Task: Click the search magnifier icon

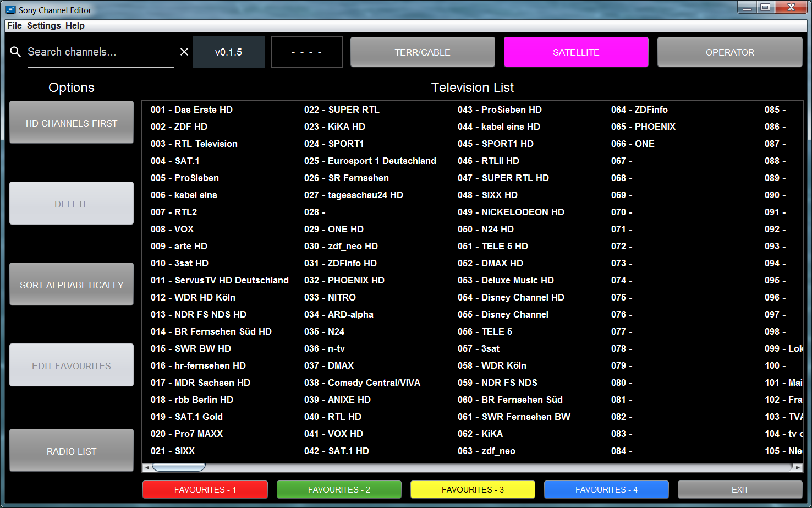Action: (15, 52)
